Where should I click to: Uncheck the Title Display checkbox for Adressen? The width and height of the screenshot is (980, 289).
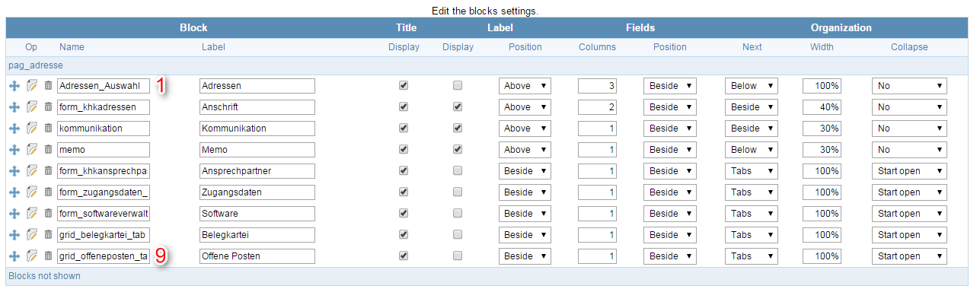click(404, 86)
